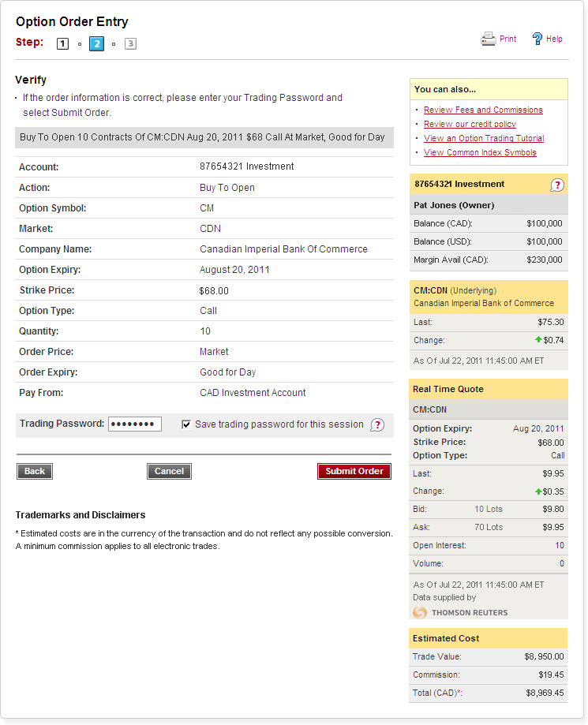
Task: Click Option Expiry value August 20, 2011
Action: (x=234, y=270)
